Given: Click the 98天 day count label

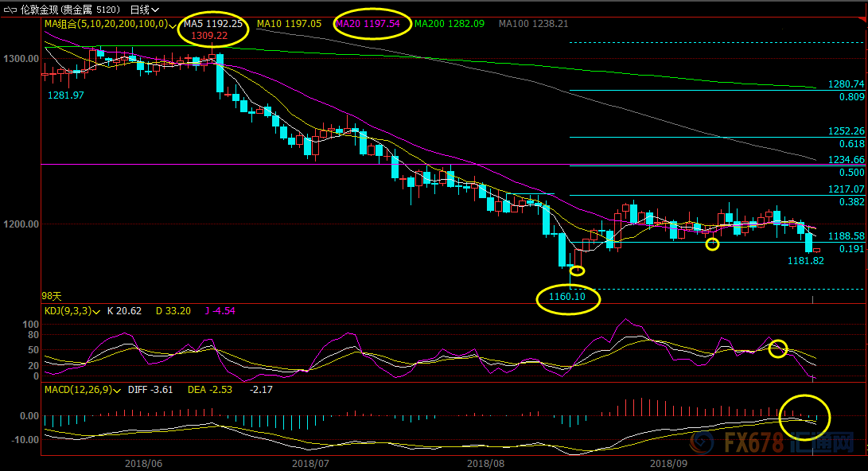Looking at the screenshot, I should tap(51, 295).
